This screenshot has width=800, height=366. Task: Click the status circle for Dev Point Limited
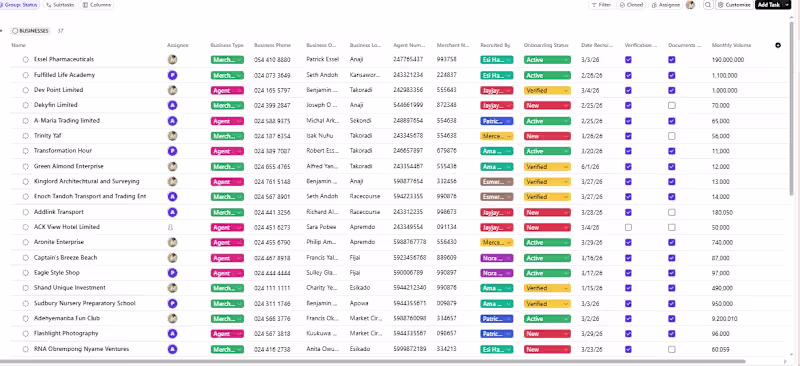pos(26,90)
